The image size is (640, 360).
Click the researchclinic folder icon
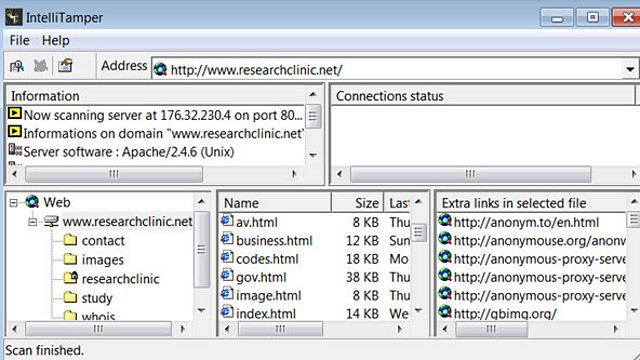click(71, 278)
